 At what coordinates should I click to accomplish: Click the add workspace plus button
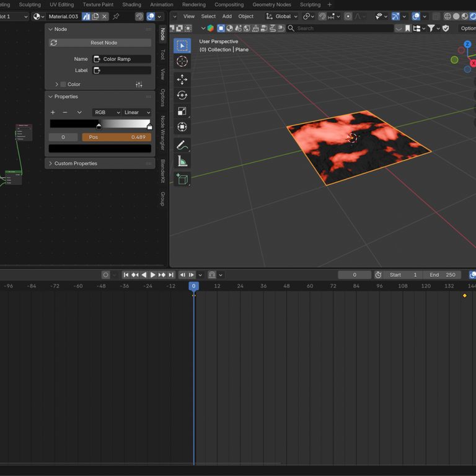click(329, 4)
